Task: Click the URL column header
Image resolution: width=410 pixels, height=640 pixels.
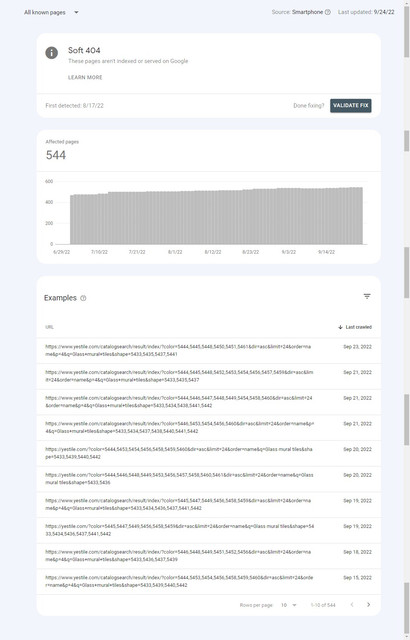Action: 49,327
